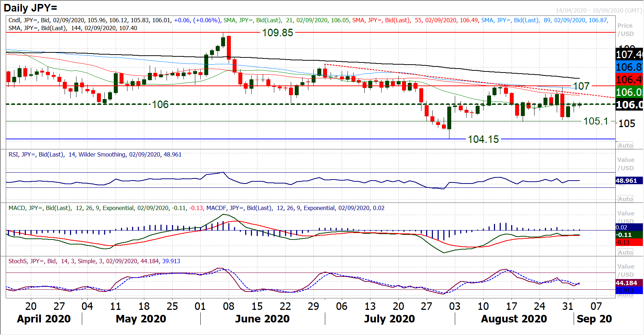Click the SMA 144 legend on second line
644x335 pixels.
73,28
